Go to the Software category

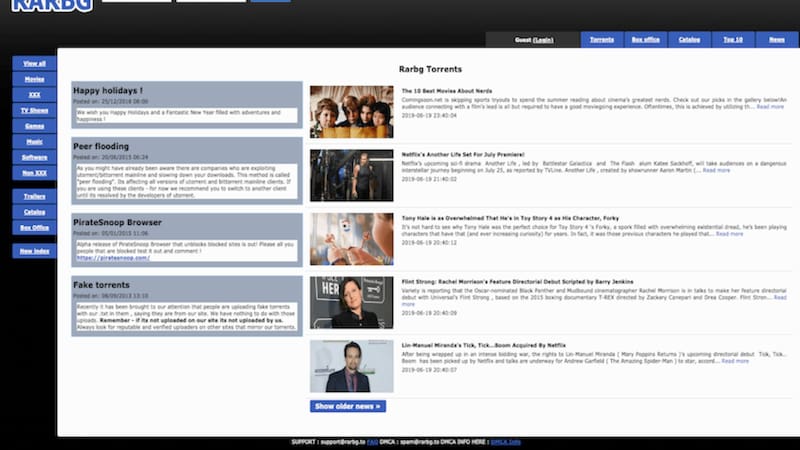pyautogui.click(x=34, y=157)
